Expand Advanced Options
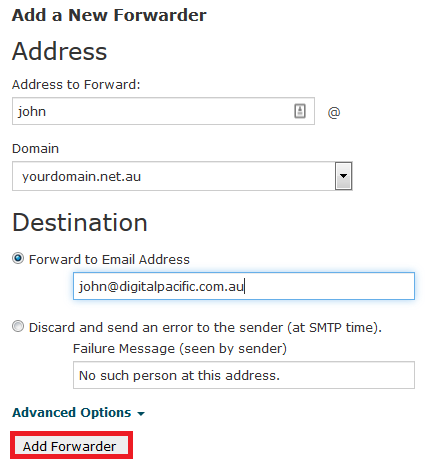This screenshot has width=433, height=467. click(78, 413)
